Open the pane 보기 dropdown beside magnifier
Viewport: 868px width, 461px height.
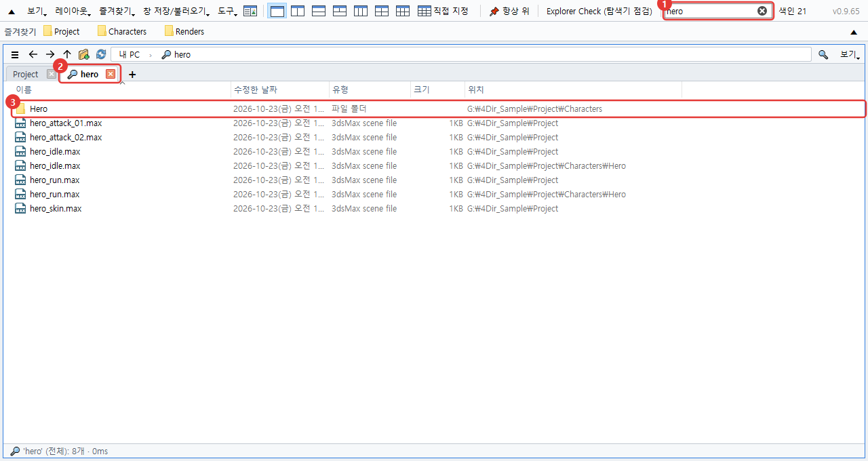(x=850, y=54)
